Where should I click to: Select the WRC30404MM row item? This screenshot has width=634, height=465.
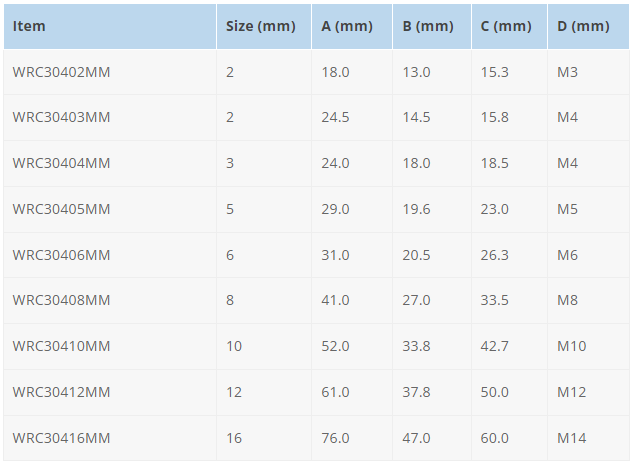pyautogui.click(x=61, y=163)
